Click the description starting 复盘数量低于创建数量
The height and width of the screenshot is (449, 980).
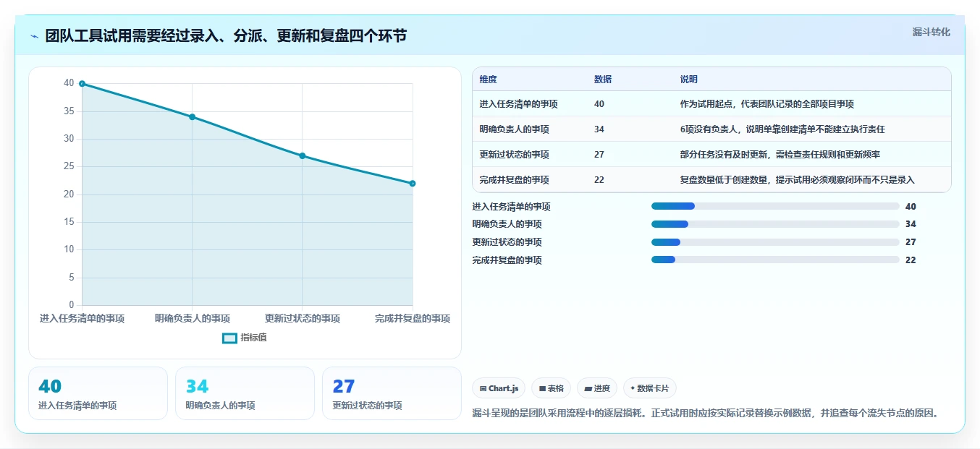coord(798,180)
